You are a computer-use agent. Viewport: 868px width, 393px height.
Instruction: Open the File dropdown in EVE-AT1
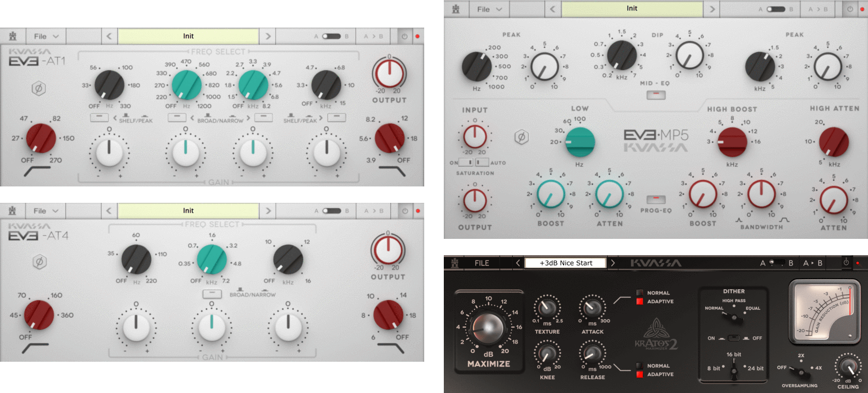click(x=46, y=37)
